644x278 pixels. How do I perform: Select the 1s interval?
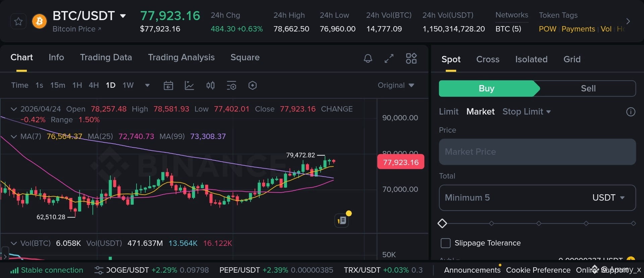coord(39,85)
